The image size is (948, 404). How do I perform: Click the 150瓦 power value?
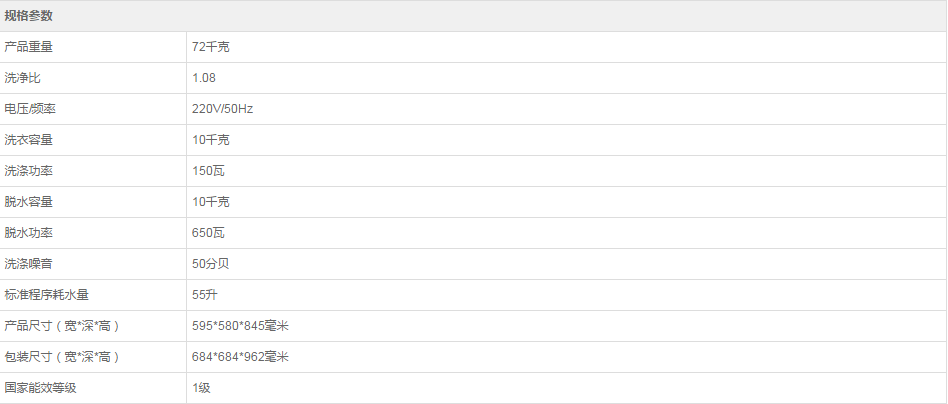[208, 171]
